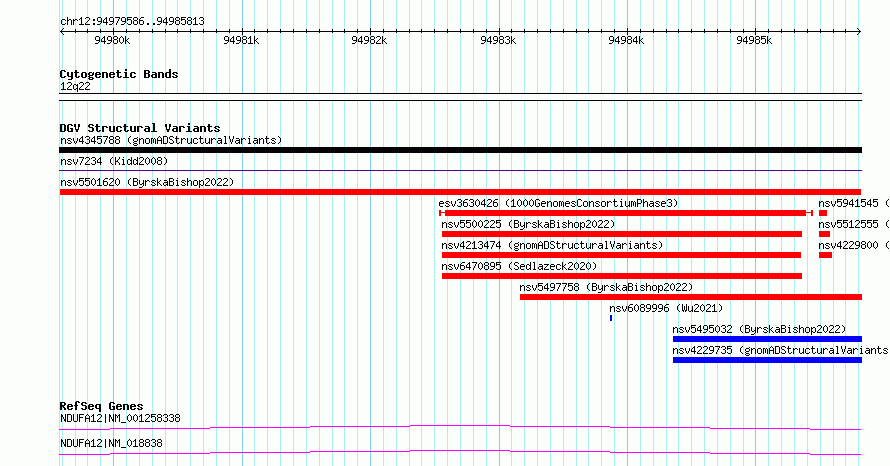This screenshot has height=466, width=890.
Task: Select the magenta NM_018838 transcript line
Action: pos(460,452)
